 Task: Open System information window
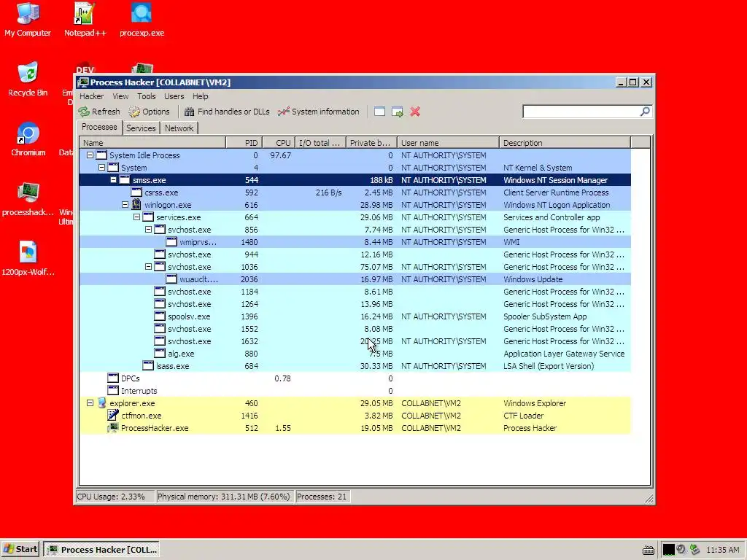click(x=318, y=112)
